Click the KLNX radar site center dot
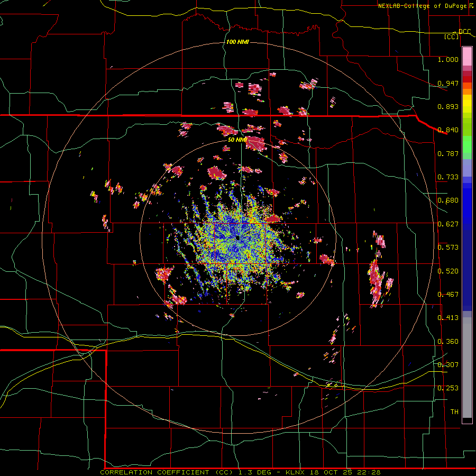Screen dimensions: 476x476 (237, 238)
